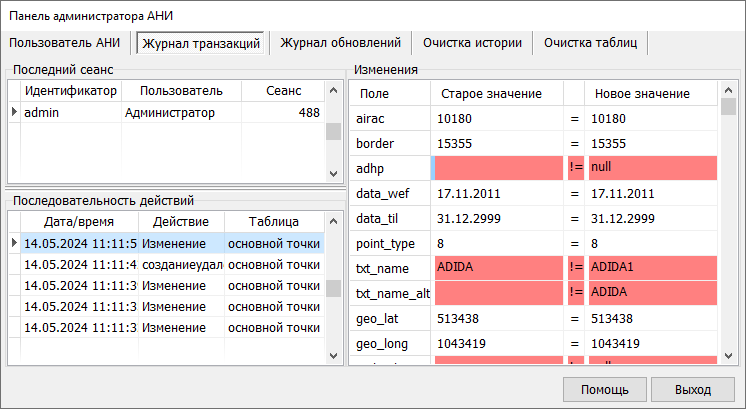Click the Сеанс column header

pyautogui.click(x=283, y=91)
